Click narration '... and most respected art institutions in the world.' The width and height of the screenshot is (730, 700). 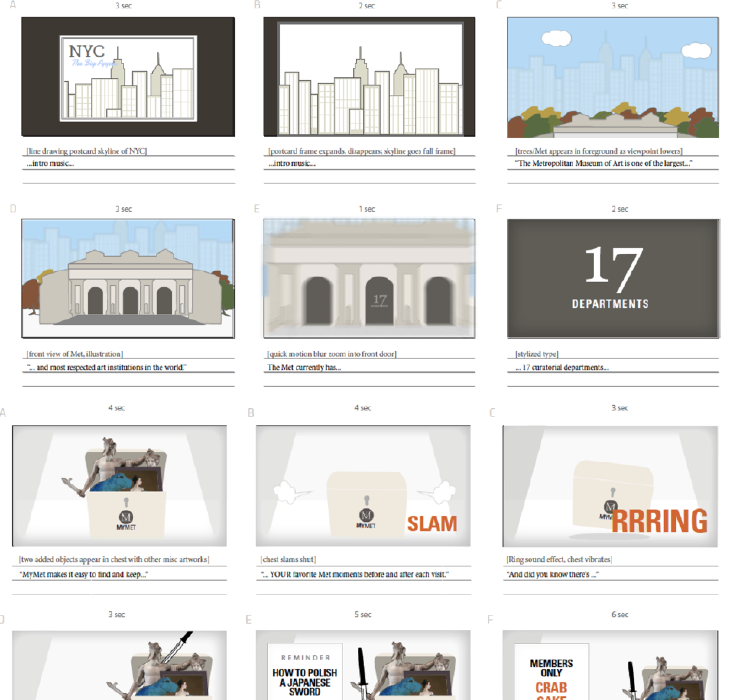coord(106,368)
